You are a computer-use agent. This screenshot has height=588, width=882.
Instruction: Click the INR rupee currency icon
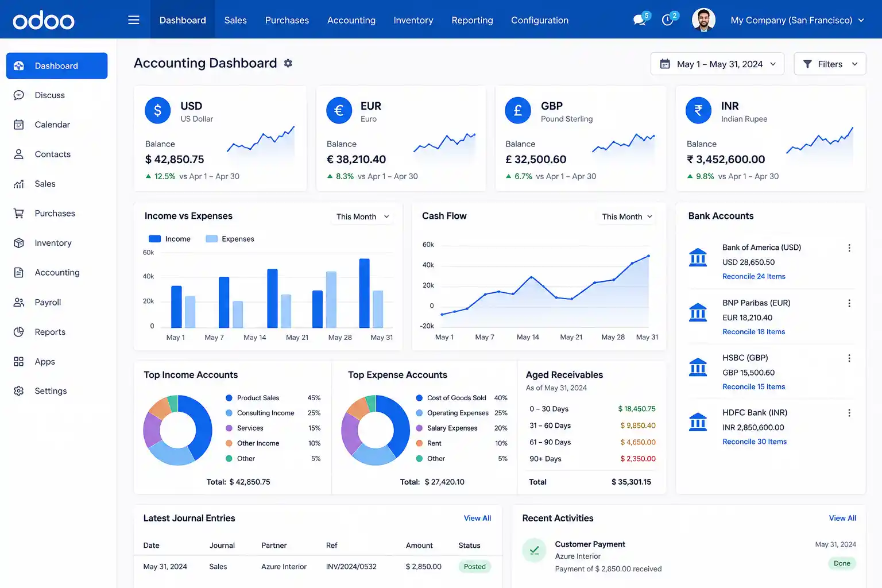[x=699, y=110]
